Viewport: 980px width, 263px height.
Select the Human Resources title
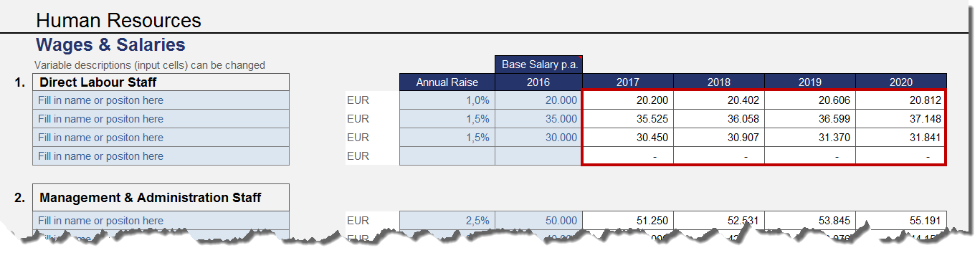coord(118,21)
